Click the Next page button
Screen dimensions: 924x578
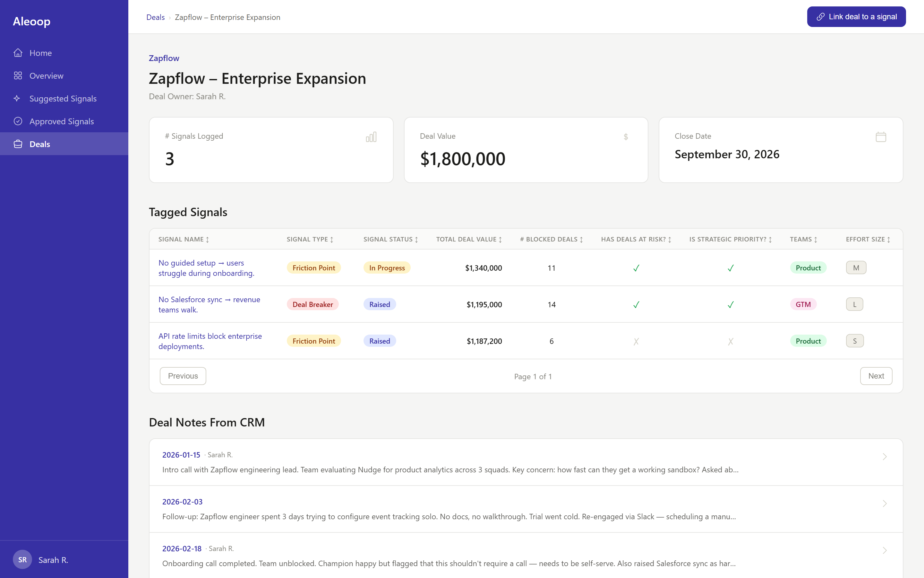pos(876,376)
